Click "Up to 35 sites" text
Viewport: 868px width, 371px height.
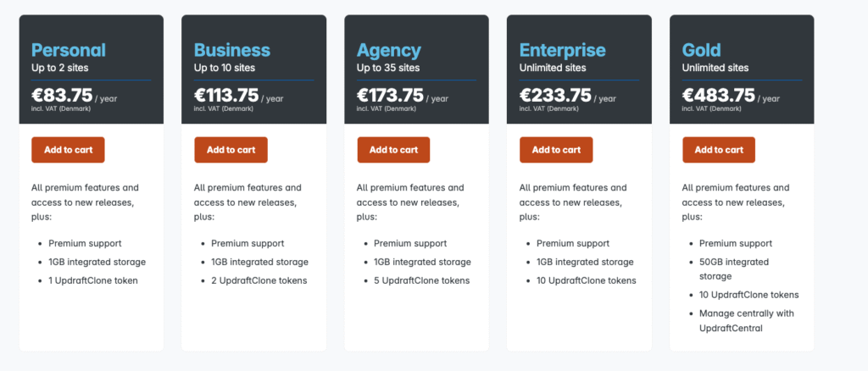387,68
